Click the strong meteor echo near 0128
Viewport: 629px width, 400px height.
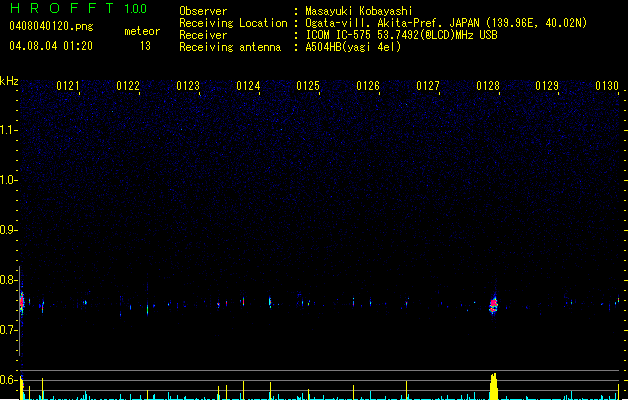[493, 305]
